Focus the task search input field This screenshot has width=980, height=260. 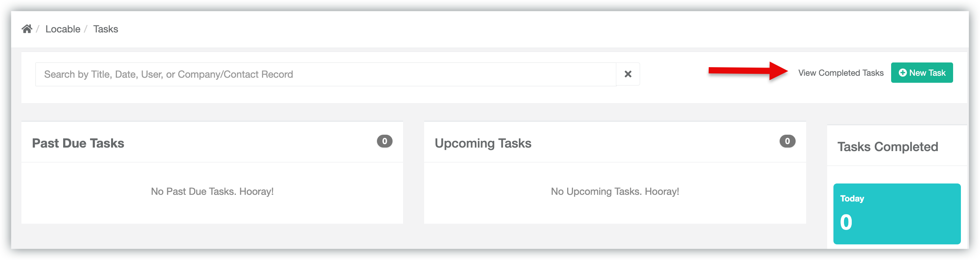tap(325, 74)
